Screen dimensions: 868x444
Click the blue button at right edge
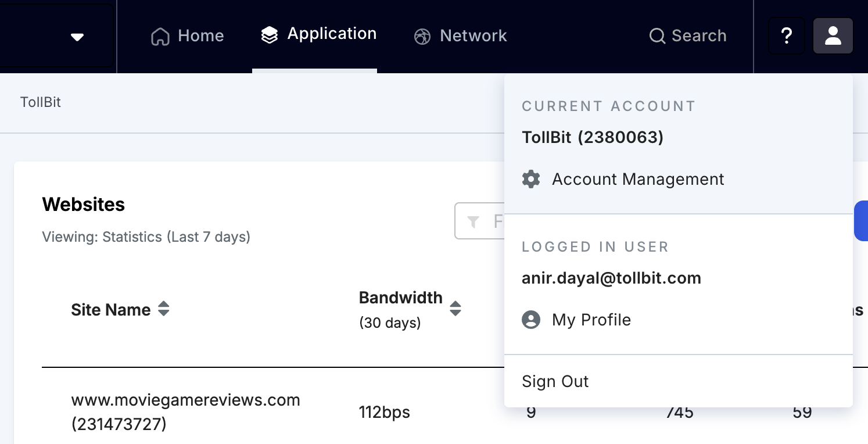pos(861,221)
